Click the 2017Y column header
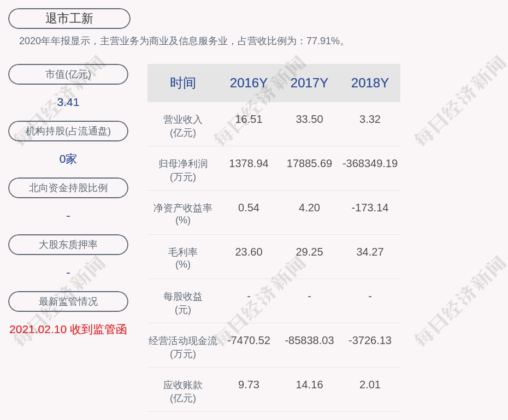Image resolution: width=508 pixels, height=420 pixels. (x=309, y=83)
